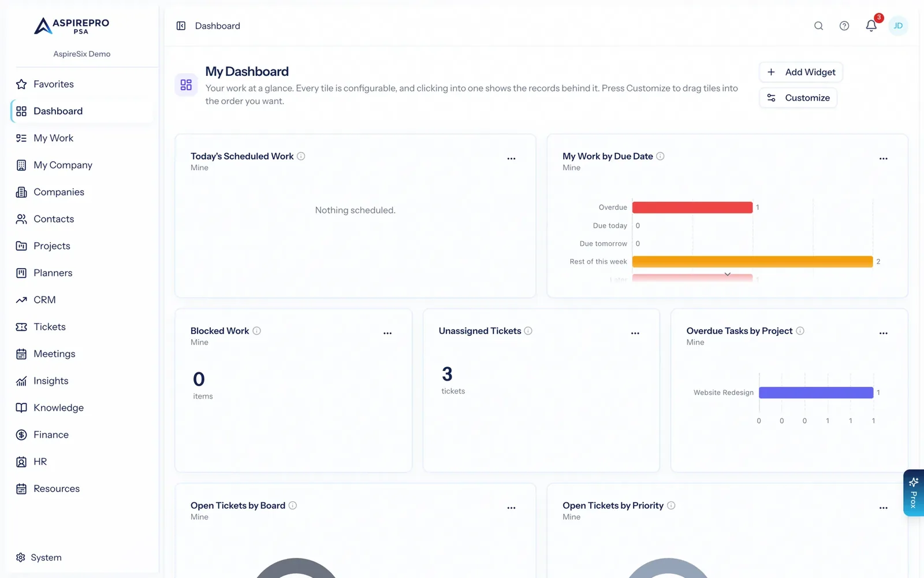Screen dimensions: 924x578
Task: Click the Add Widget button
Action: [801, 72]
